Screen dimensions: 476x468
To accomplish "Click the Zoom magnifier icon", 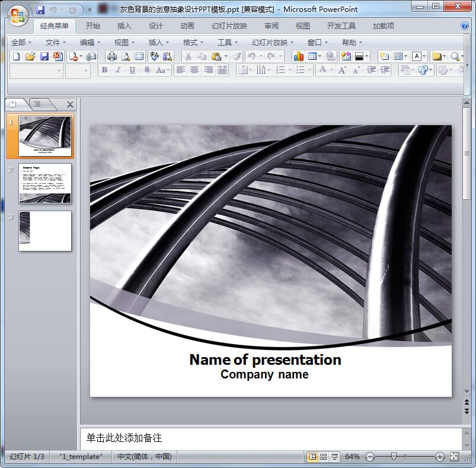I will (455, 56).
